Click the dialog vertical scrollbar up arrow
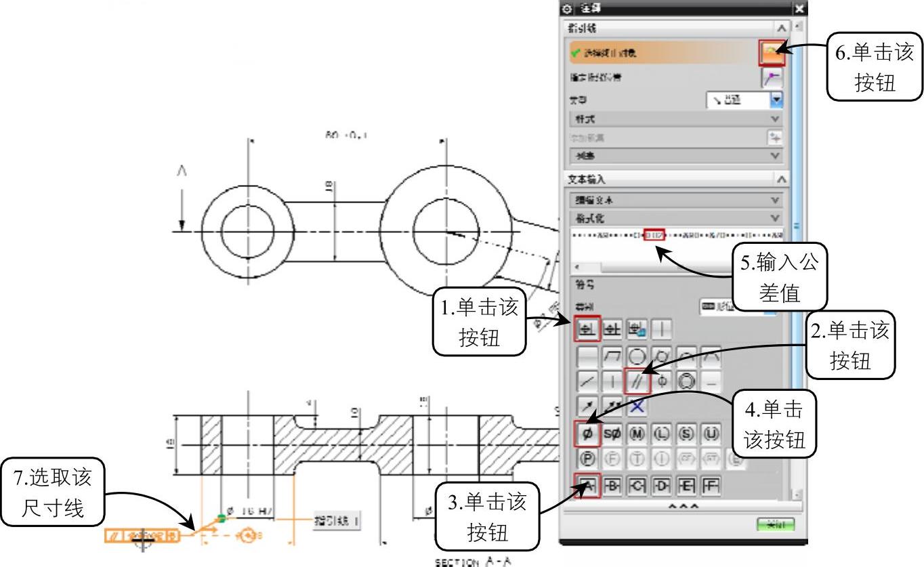924x567 pixels. pos(797,27)
